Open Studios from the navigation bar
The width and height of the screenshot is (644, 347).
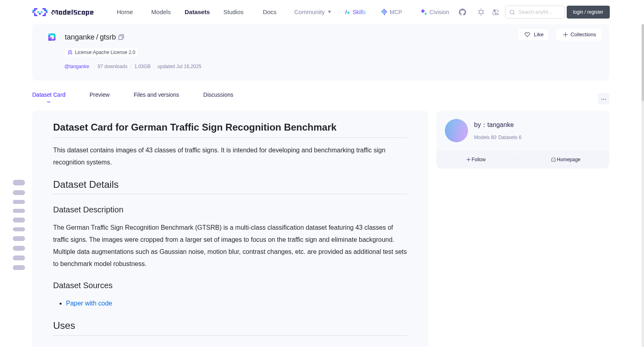(233, 12)
